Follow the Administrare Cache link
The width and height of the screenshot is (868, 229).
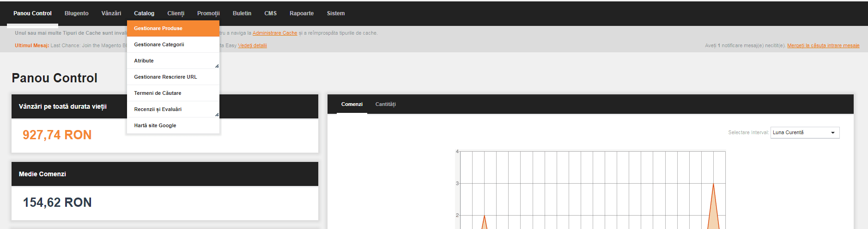coord(275,33)
